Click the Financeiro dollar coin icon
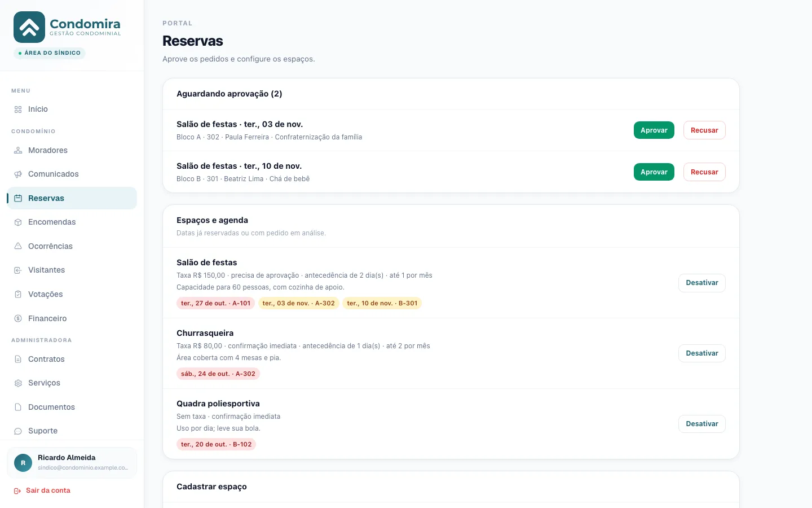This screenshot has height=508, width=812. [18, 319]
